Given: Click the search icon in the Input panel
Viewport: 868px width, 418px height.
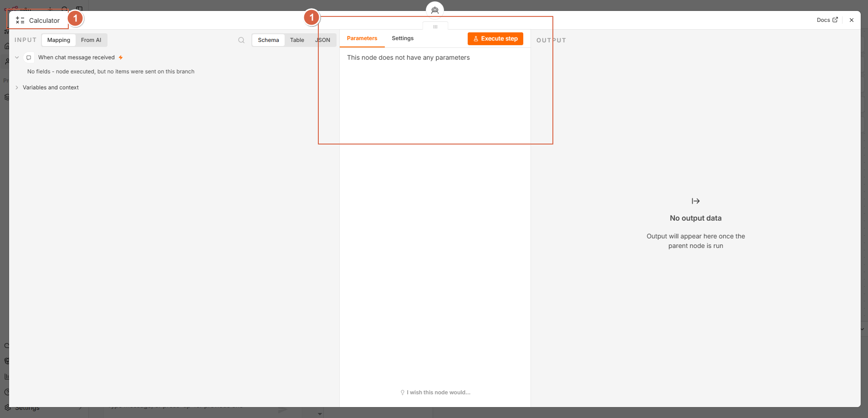Looking at the screenshot, I should coord(241,40).
